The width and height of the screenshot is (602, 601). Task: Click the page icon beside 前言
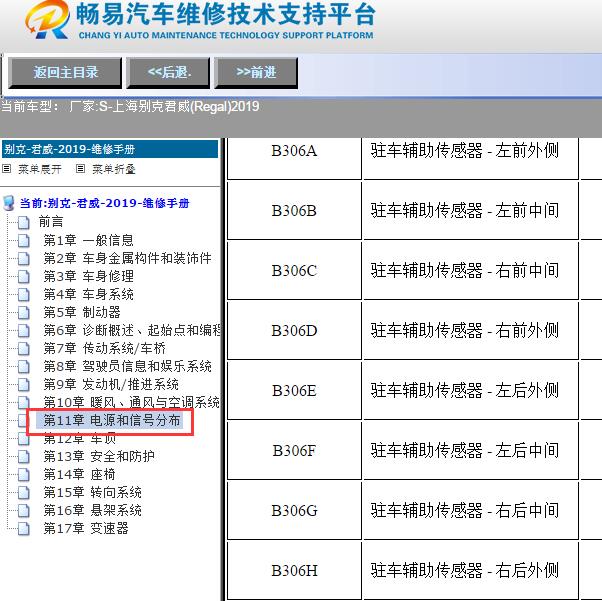point(24,222)
